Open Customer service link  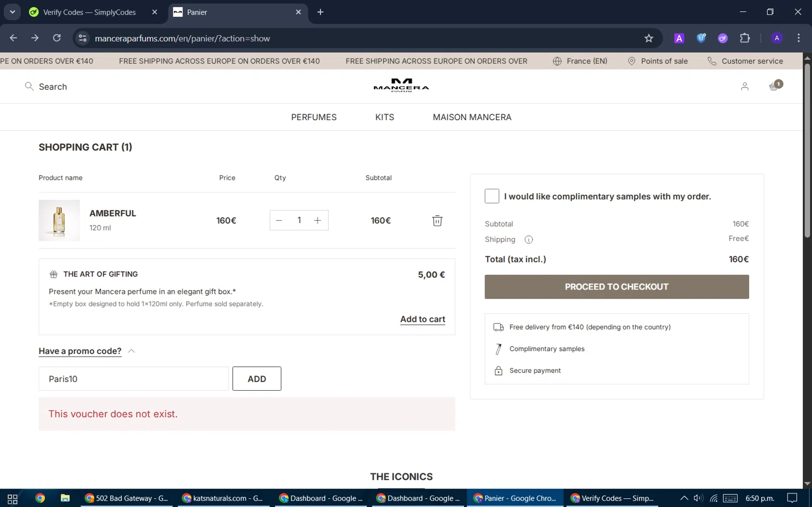745,61
